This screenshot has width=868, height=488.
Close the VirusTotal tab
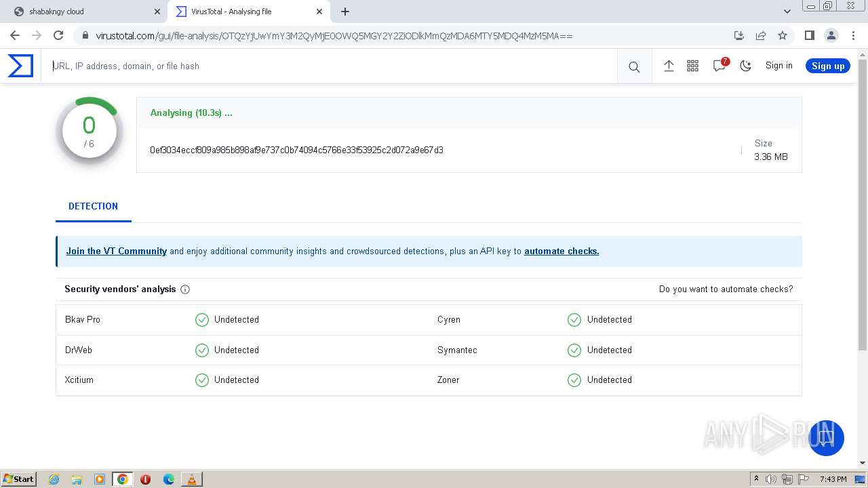tap(319, 12)
